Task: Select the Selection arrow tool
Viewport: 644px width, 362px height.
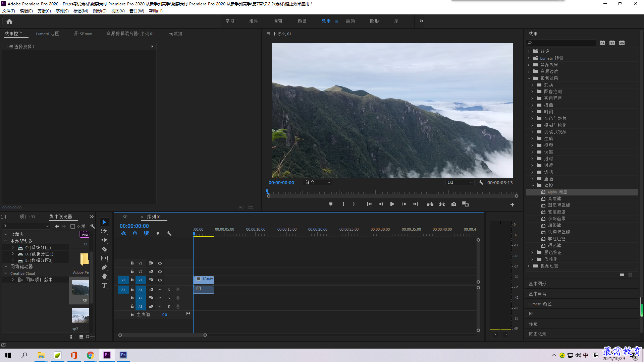Action: (x=104, y=222)
